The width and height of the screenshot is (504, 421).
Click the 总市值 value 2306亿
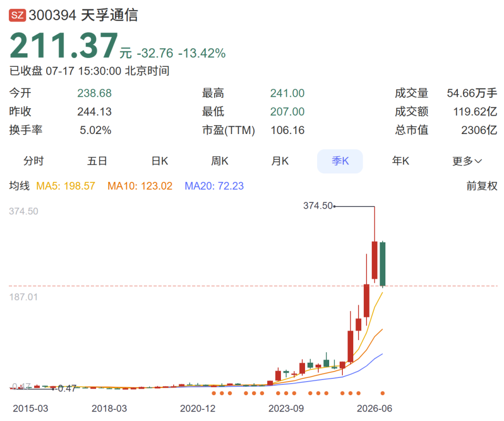click(479, 130)
